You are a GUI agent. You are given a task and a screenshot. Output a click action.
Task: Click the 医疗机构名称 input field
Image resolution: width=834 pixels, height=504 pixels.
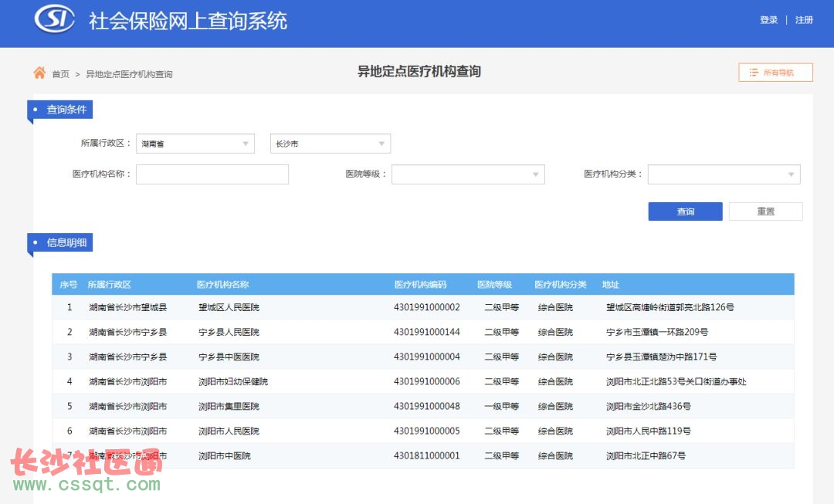[212, 174]
